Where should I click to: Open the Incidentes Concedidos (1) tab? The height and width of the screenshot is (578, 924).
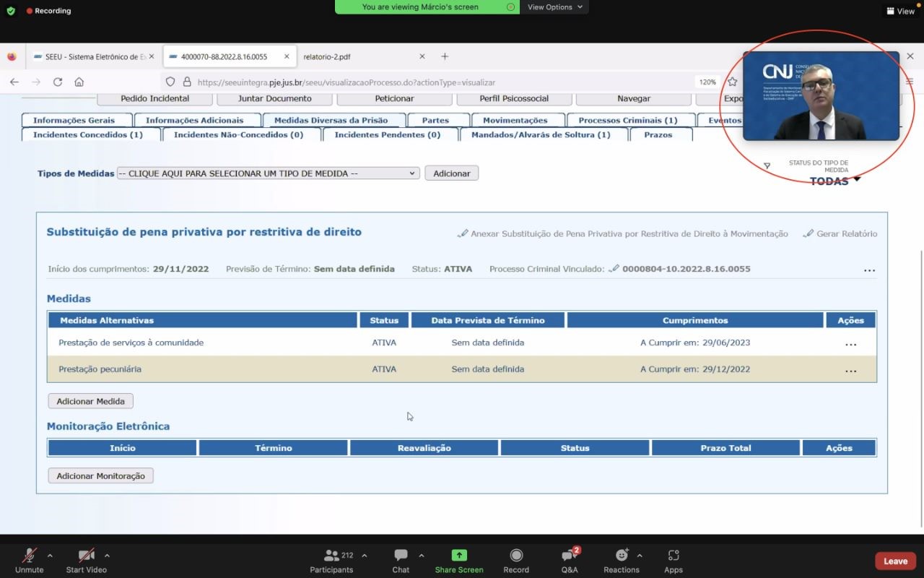[x=88, y=135]
